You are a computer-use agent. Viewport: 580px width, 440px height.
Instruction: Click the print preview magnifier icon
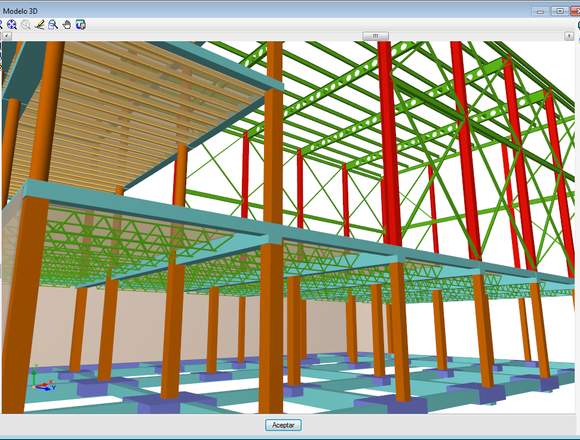click(53, 25)
